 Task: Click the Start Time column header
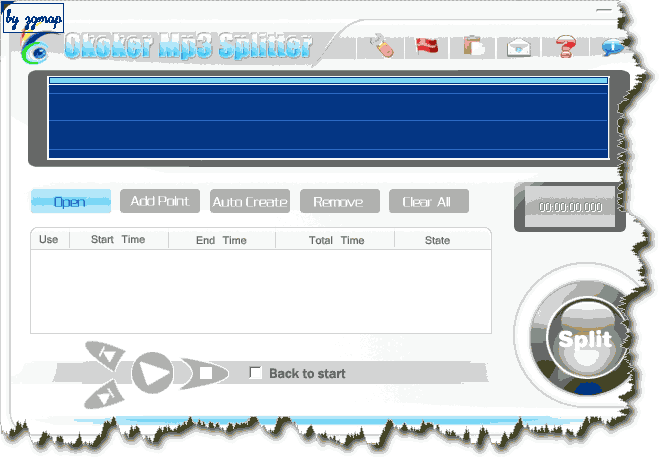pyautogui.click(x=118, y=240)
